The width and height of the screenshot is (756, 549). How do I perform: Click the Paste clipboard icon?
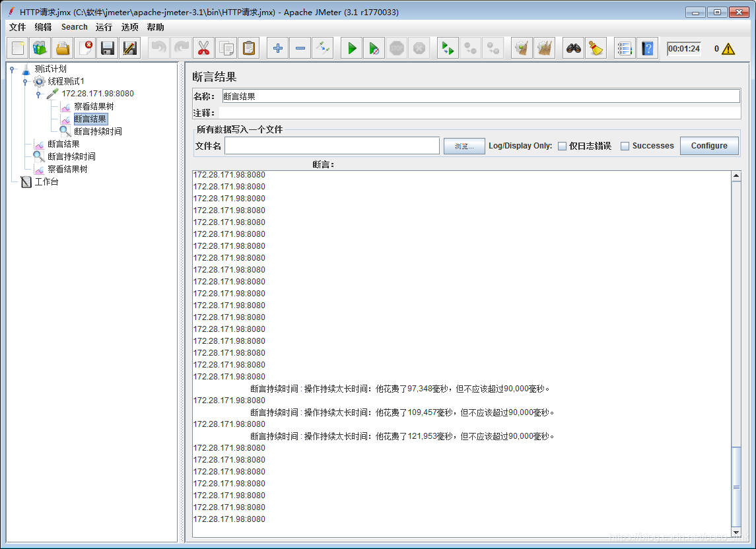[x=249, y=48]
